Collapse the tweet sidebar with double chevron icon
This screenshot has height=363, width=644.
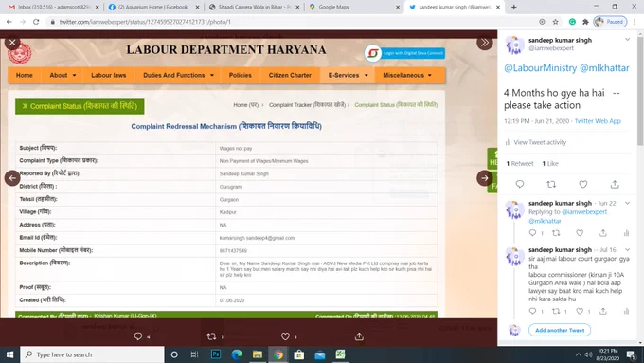[x=485, y=43]
